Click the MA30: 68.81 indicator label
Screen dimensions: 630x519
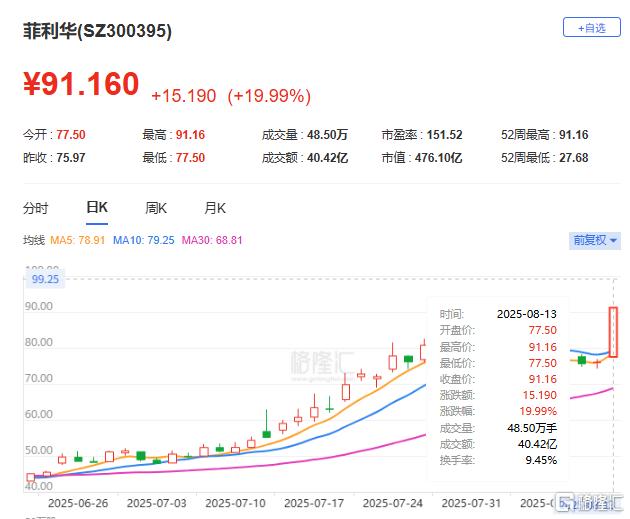tap(212, 240)
